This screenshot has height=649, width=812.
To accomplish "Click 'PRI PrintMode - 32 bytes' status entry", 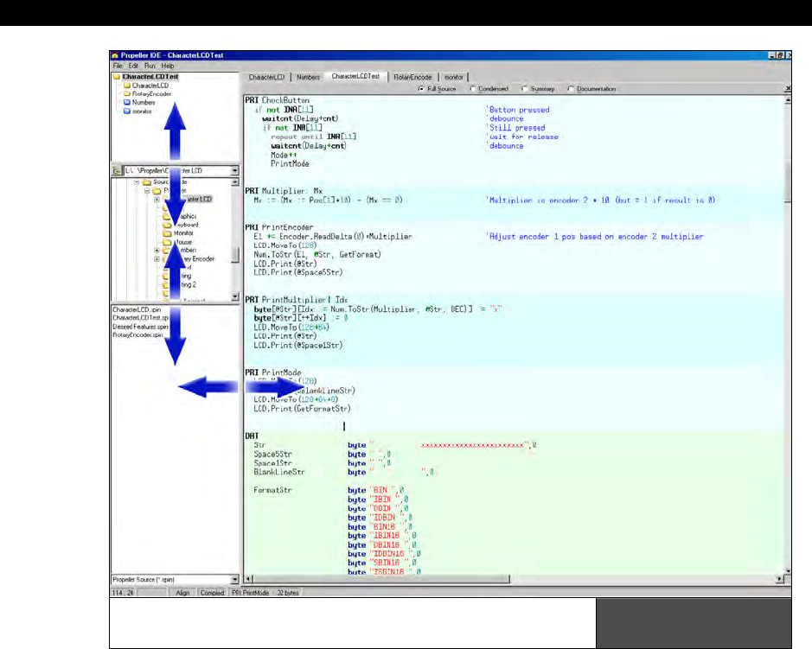I will tap(265, 593).
